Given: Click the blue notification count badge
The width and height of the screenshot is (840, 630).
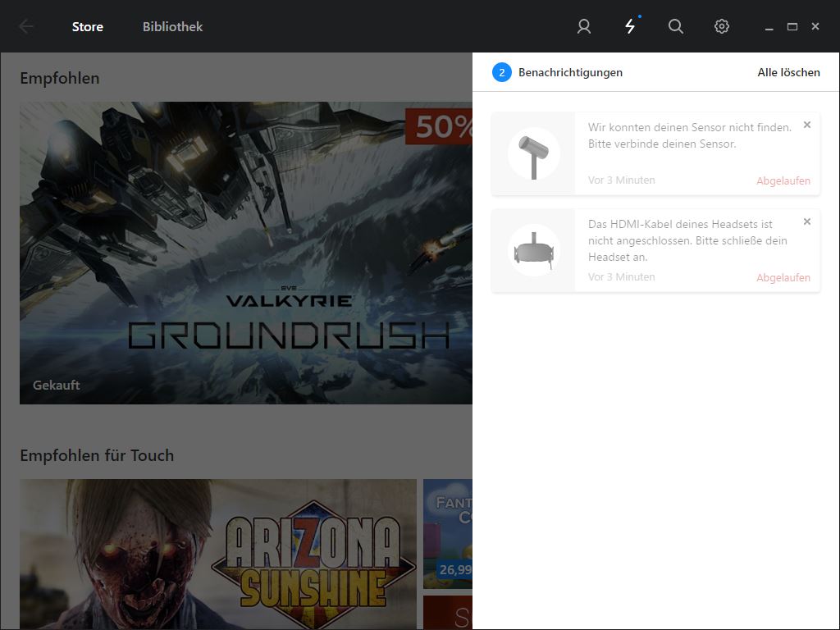Looking at the screenshot, I should 501,72.
